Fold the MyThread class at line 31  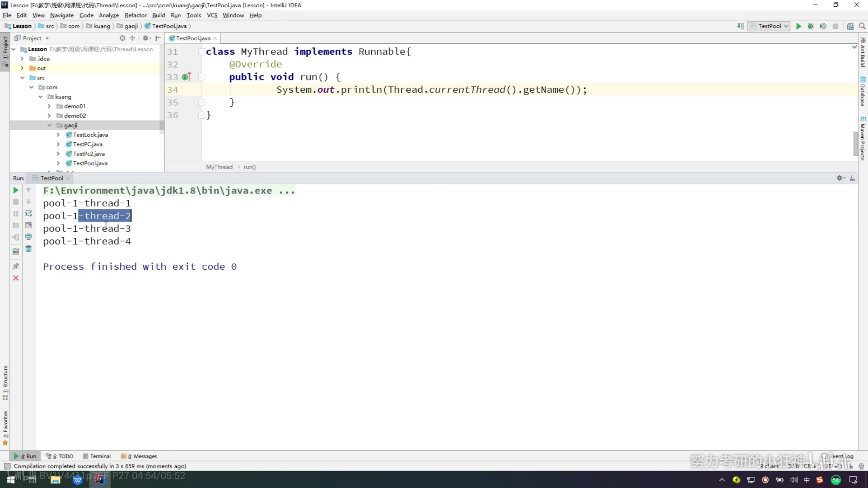202,52
